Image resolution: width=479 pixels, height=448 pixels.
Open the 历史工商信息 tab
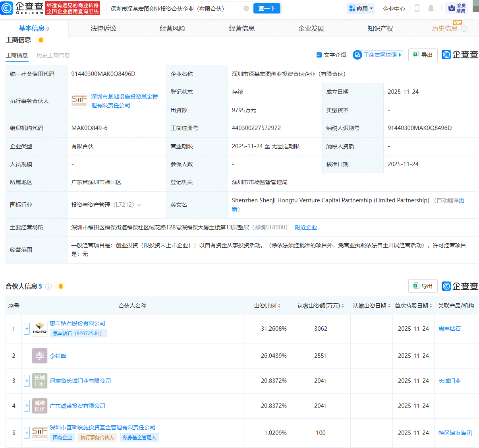click(53, 55)
